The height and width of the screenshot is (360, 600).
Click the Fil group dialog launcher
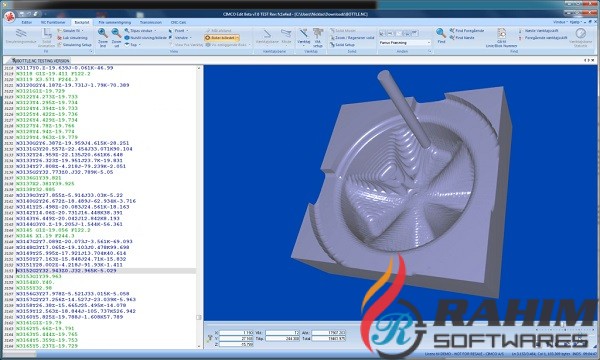tap(91, 51)
